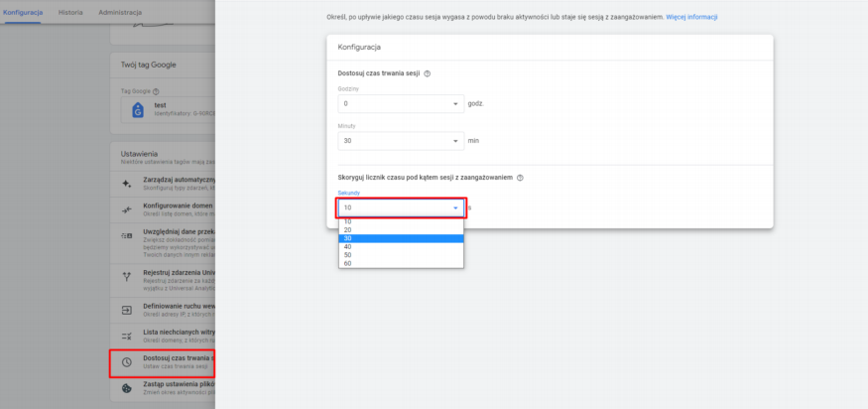Viewport: 868px width, 409px height.
Task: Open the Minuty minutes dropdown
Action: tap(400, 141)
